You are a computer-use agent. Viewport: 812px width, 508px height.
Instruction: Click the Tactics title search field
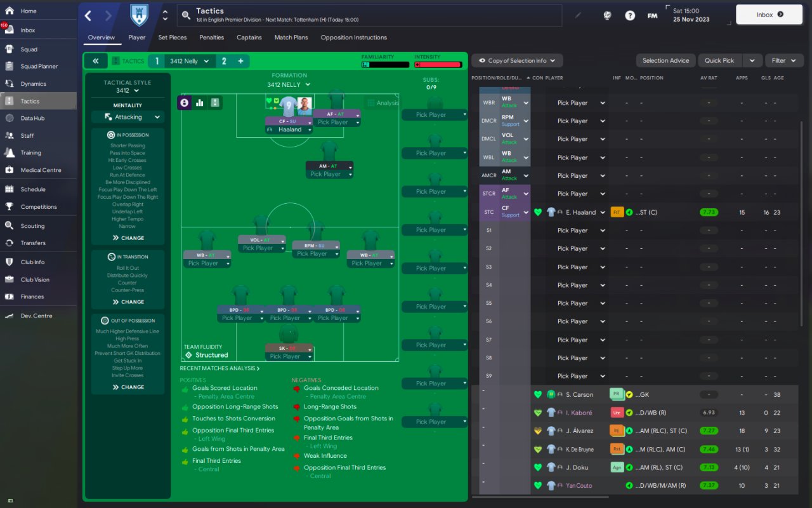tap(370, 15)
